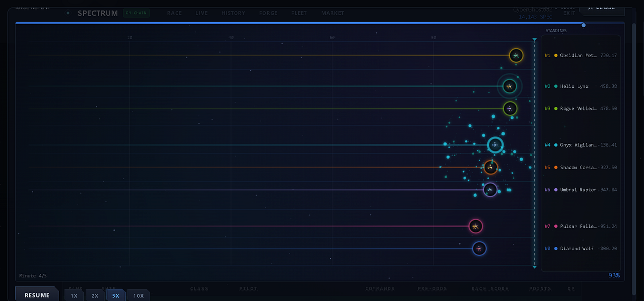Switch to the LIVE tab
Viewport: 644px width, 301px height.
pos(202,13)
